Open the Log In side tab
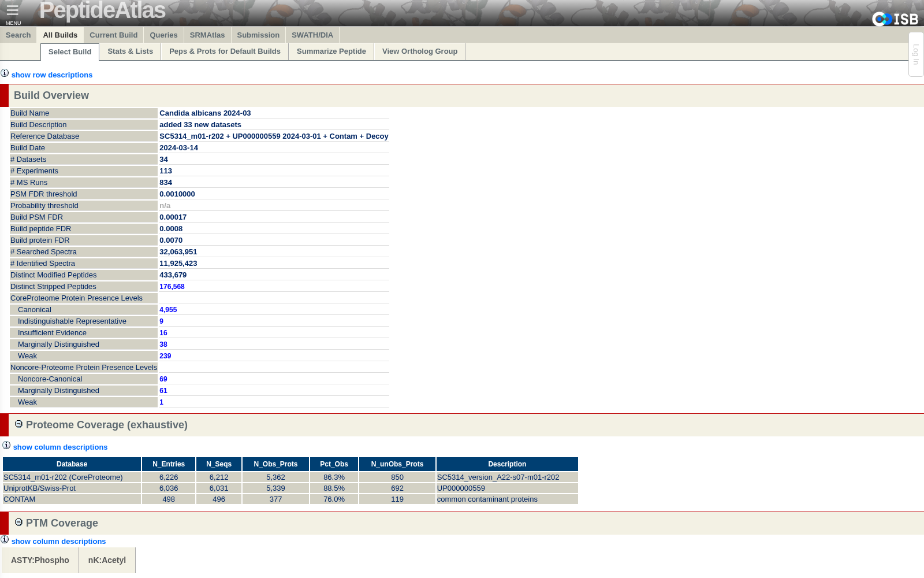The image size is (924, 578). pos(916,54)
